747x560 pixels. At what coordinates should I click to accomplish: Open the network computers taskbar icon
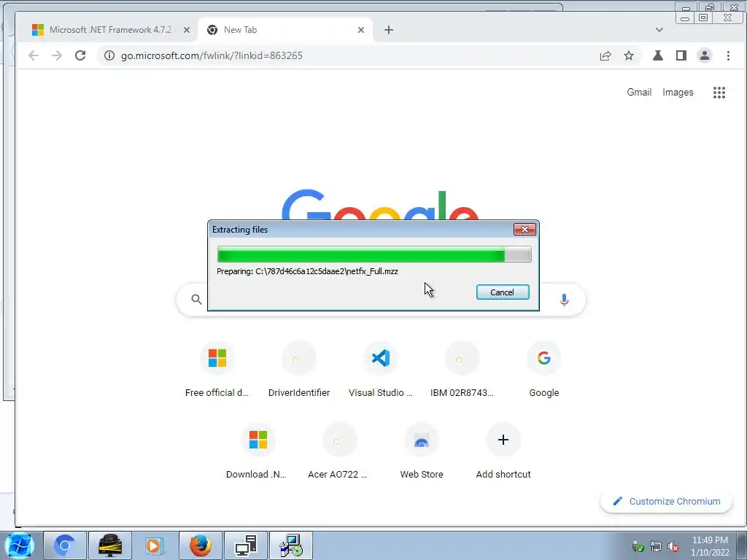(x=246, y=545)
